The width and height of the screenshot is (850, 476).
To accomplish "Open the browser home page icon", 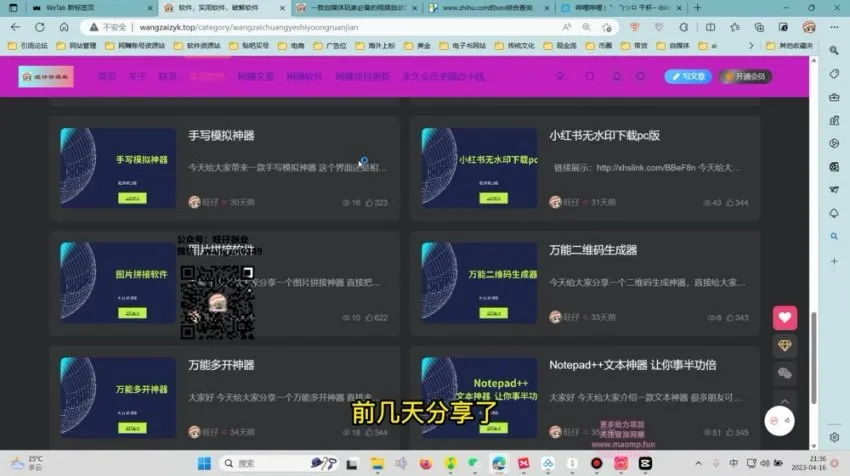I will click(x=64, y=27).
